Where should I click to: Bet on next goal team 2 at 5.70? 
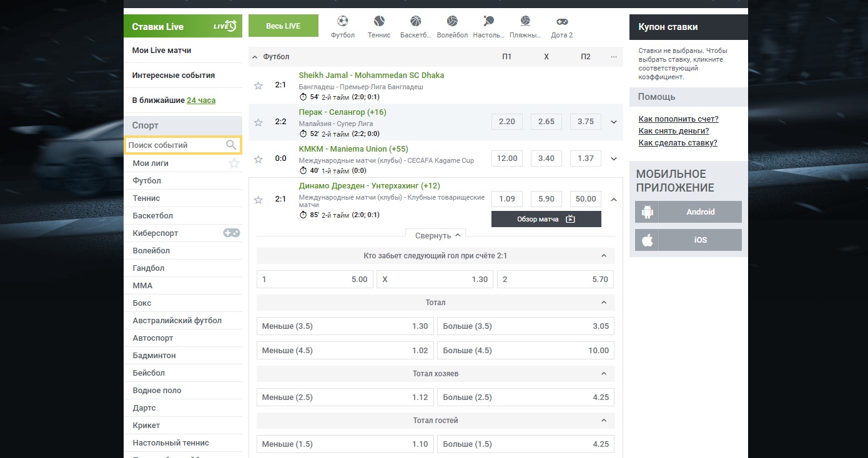tap(556, 280)
